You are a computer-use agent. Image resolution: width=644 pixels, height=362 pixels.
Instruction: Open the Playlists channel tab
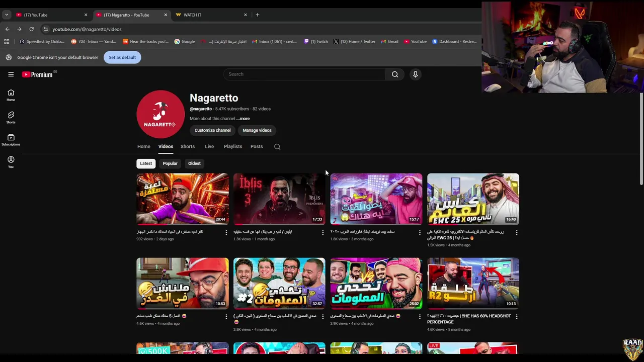[x=233, y=147]
